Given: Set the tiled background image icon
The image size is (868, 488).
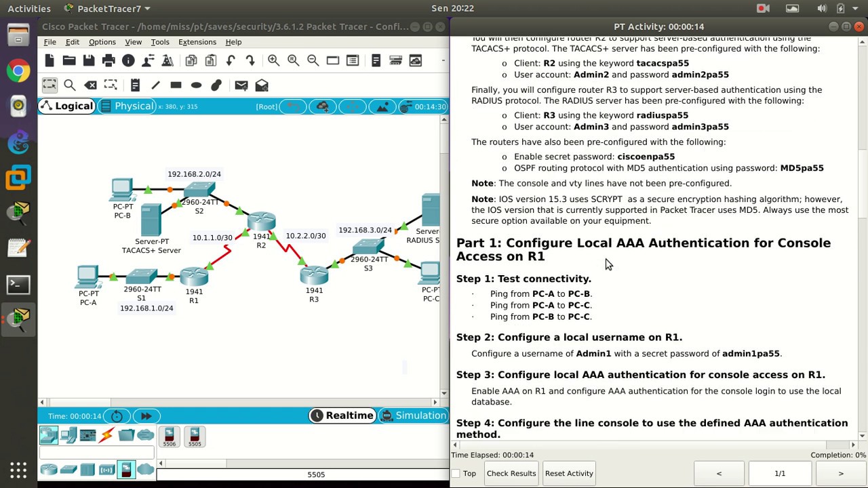Looking at the screenshot, I should 382,106.
